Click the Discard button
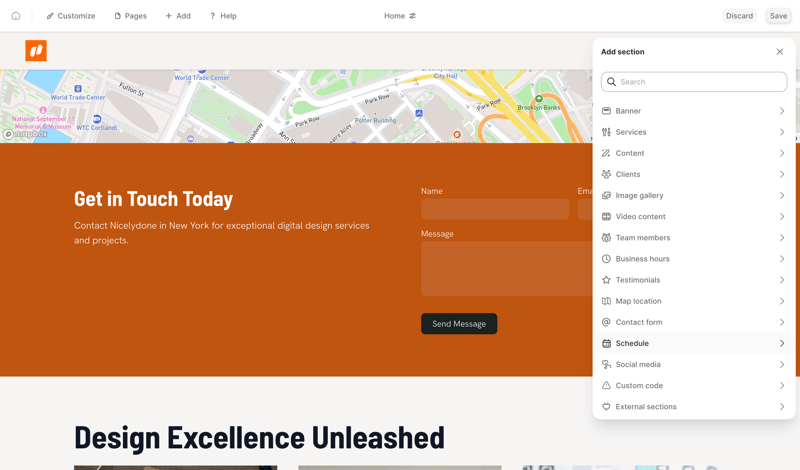The height and width of the screenshot is (470, 800). [739, 16]
